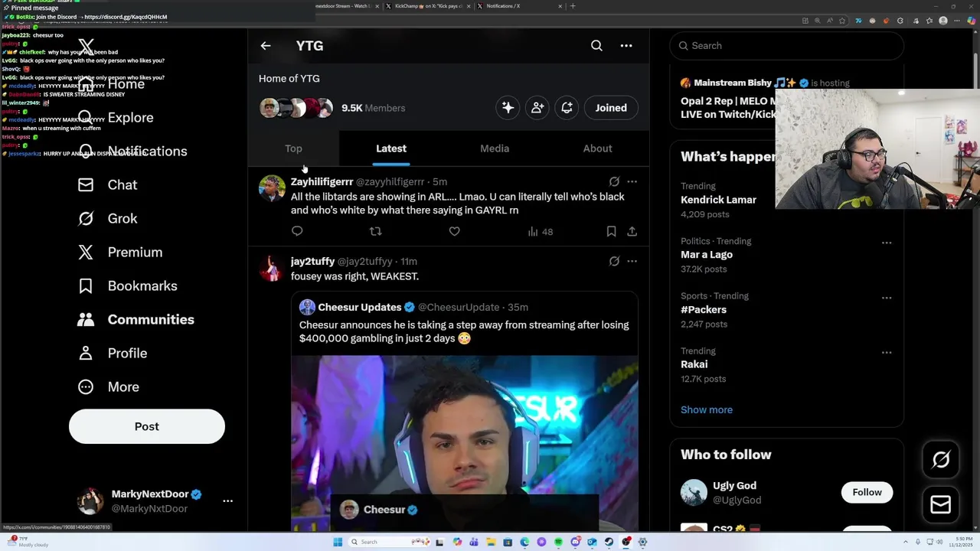Repost Zayhilfigerrr's post
980x551 pixels.
click(x=375, y=231)
